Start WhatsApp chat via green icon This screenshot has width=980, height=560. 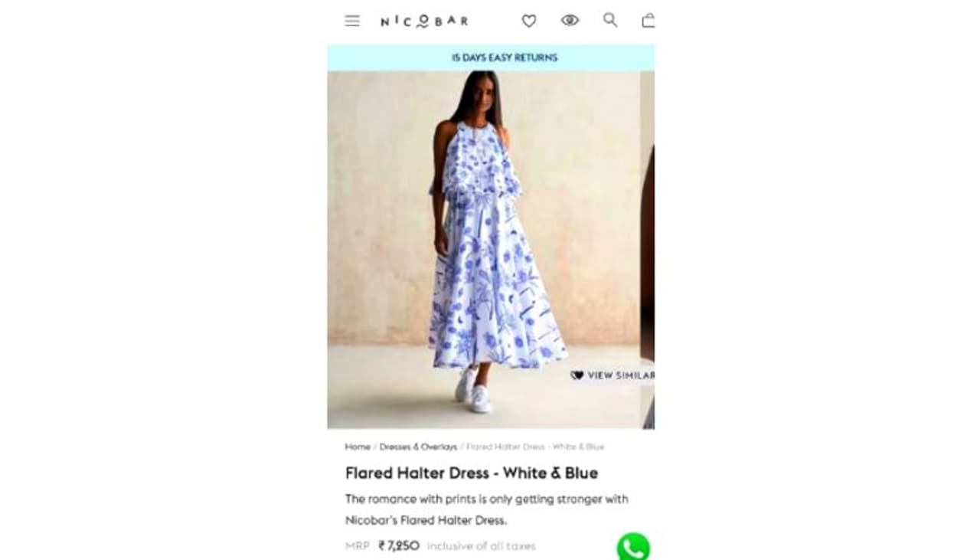(x=633, y=547)
